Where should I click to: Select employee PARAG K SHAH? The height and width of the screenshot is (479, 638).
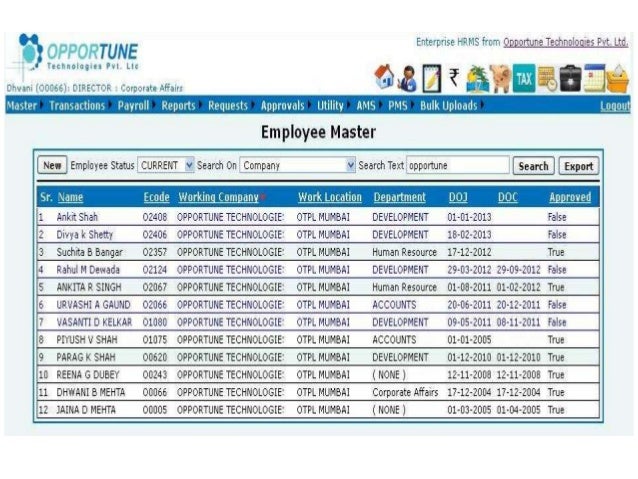coord(86,357)
